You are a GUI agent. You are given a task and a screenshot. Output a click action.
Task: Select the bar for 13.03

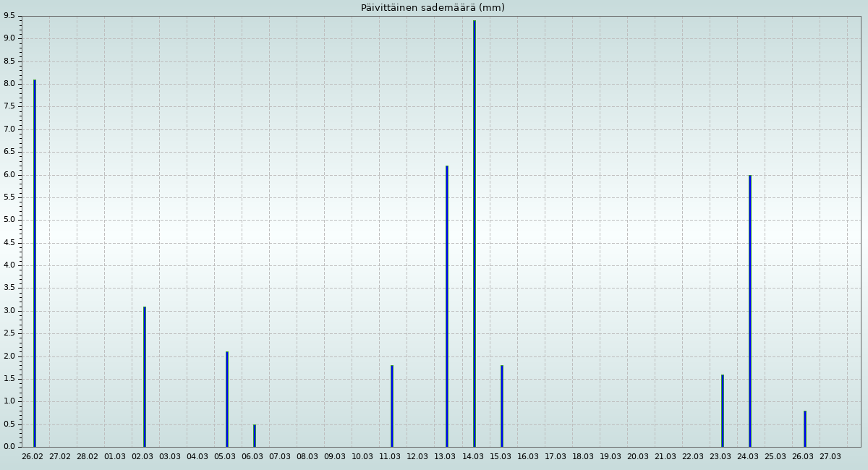447,306
